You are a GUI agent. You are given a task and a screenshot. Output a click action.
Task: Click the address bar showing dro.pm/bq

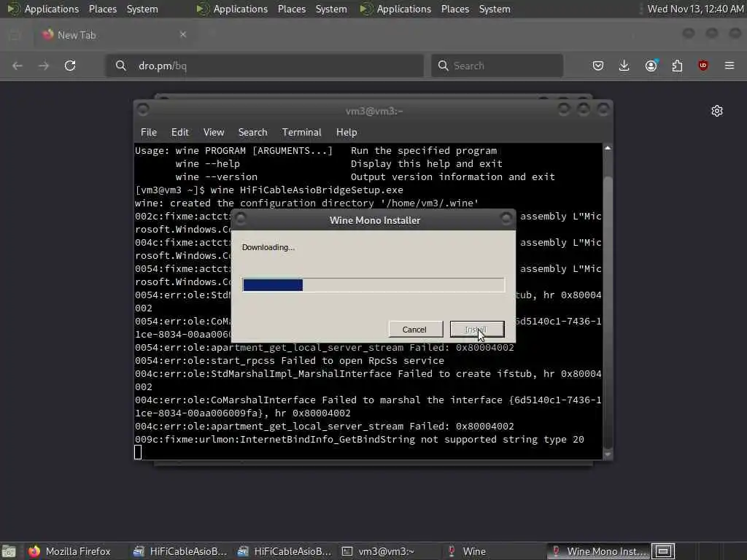pos(265,66)
